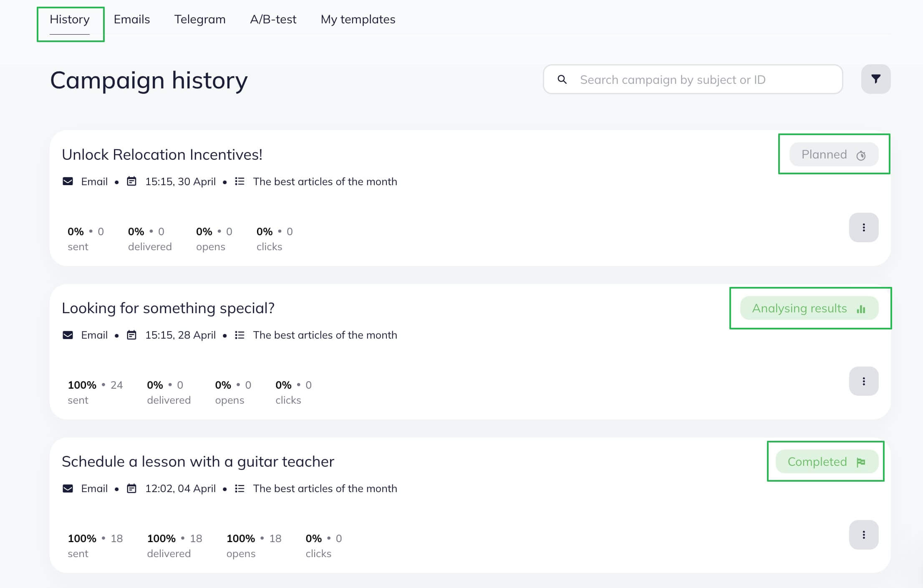Click envelope icon in Unlock Relocation Incentives row
This screenshot has height=588, width=923.
coord(68,181)
